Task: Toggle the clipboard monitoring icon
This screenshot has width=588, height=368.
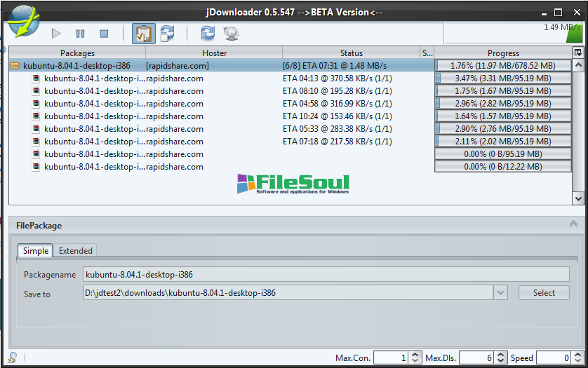Action: click(x=144, y=34)
